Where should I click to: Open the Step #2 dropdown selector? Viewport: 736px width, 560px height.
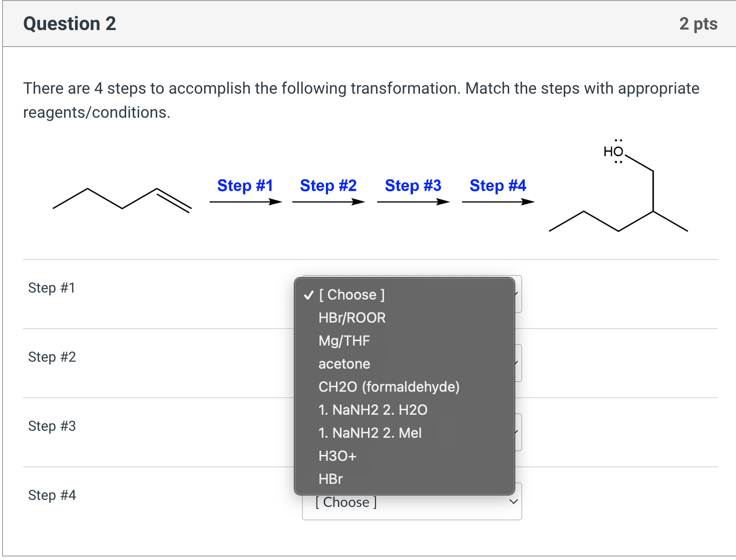(516, 364)
